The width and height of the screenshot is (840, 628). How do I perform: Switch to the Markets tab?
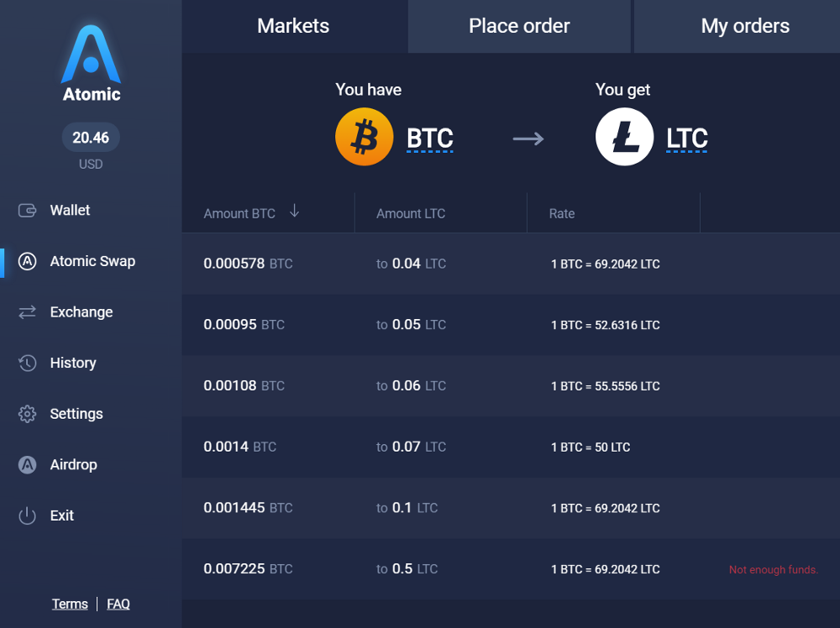[x=293, y=26]
